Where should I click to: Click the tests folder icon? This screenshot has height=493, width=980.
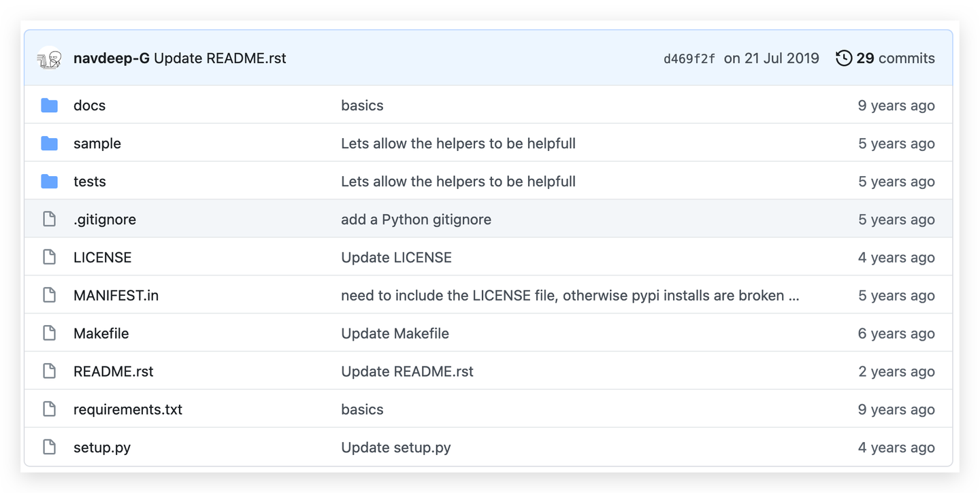tap(49, 182)
